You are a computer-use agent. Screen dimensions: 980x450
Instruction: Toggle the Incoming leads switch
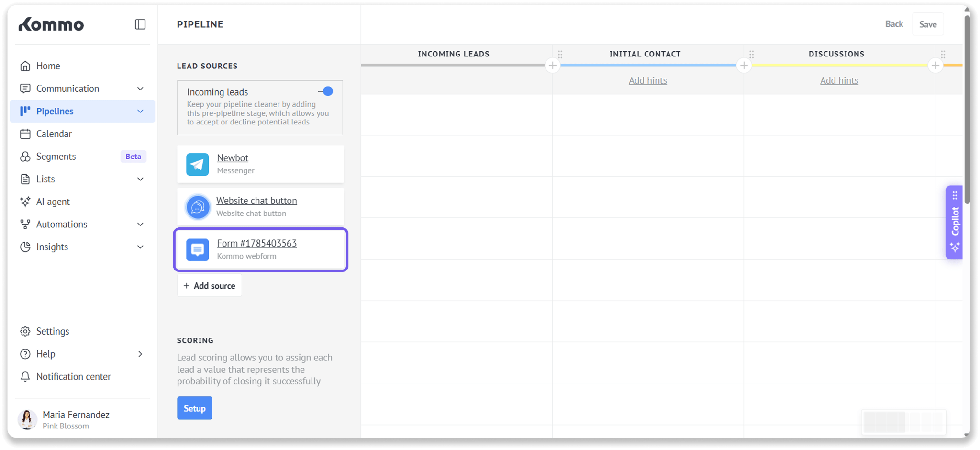coord(326,91)
